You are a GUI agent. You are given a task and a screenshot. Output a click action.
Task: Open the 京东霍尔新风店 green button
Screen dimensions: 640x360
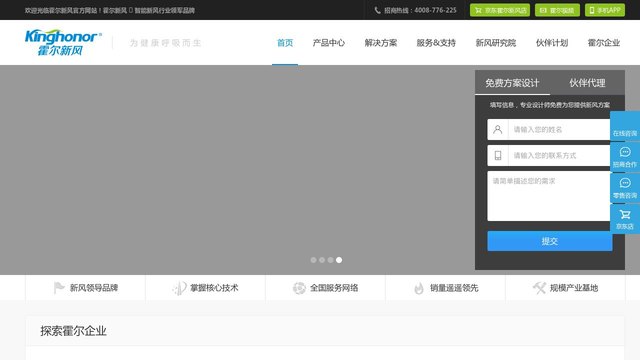pyautogui.click(x=500, y=10)
